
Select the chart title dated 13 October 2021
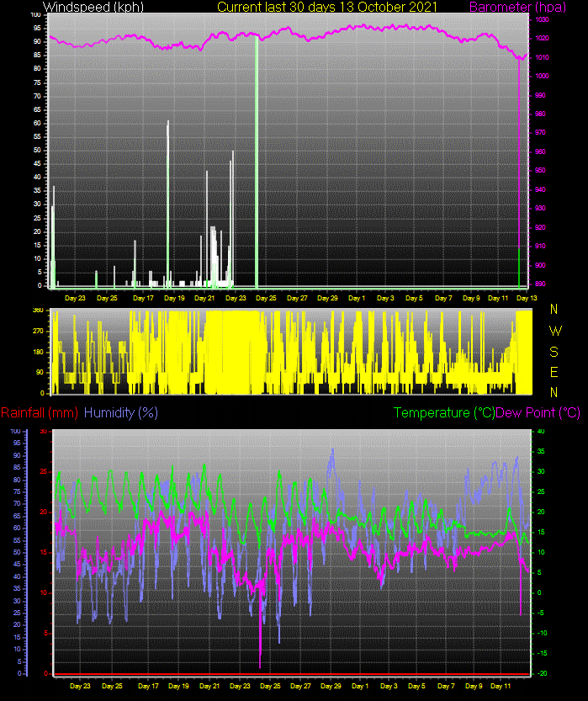pyautogui.click(x=327, y=8)
